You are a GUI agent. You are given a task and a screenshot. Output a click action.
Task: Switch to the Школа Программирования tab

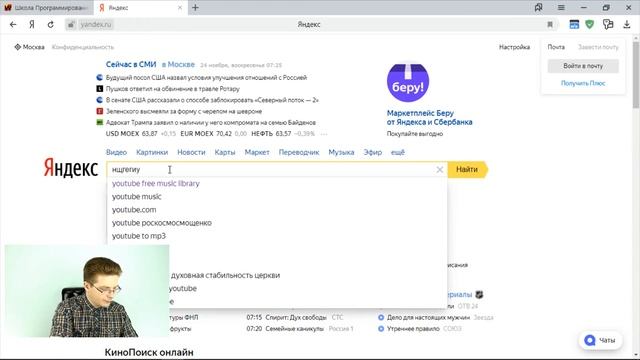46,8
